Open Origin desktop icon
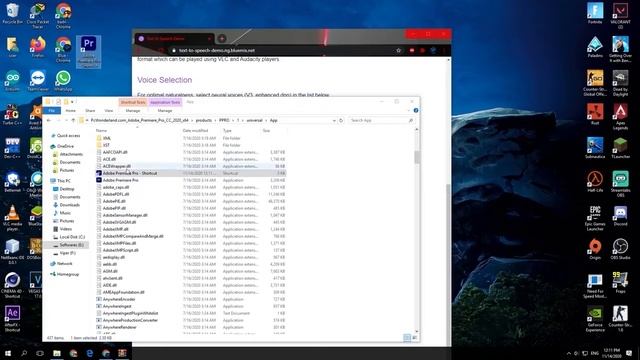Viewport: 640px width, 360px height. coord(595,249)
